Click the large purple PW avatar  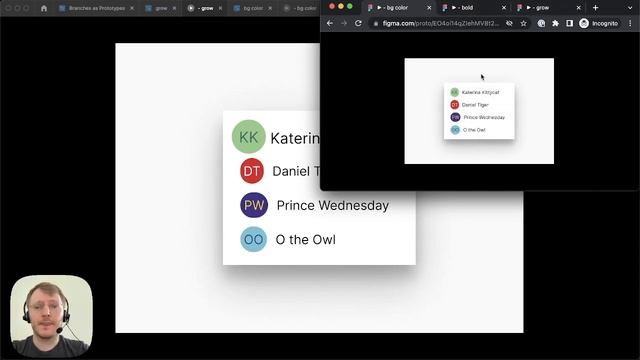coord(254,205)
